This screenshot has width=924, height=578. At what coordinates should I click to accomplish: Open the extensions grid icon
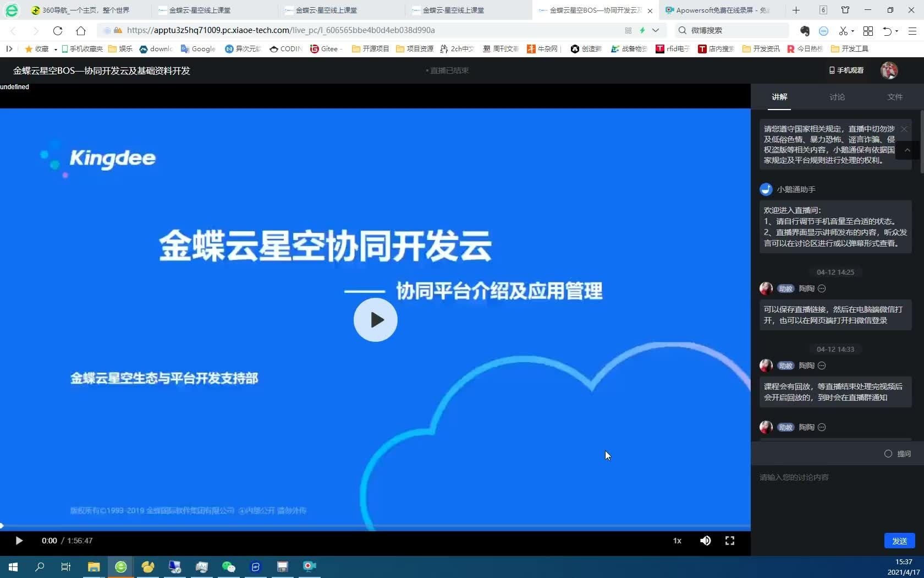[868, 31]
